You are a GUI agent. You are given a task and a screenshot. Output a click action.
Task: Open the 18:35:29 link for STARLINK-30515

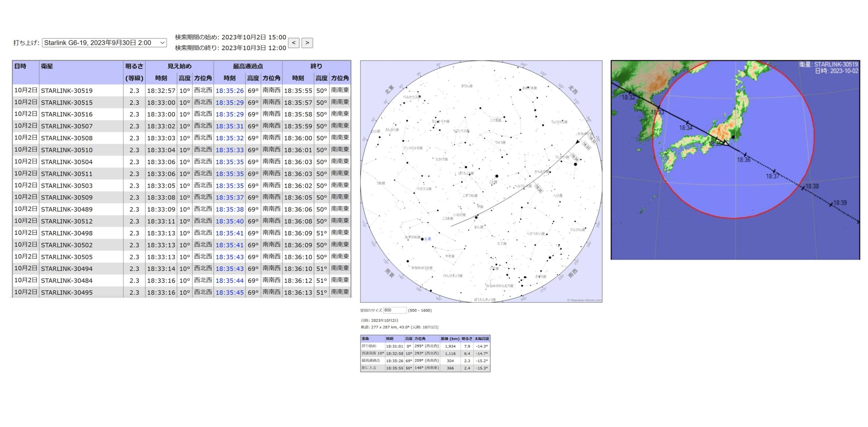230,102
